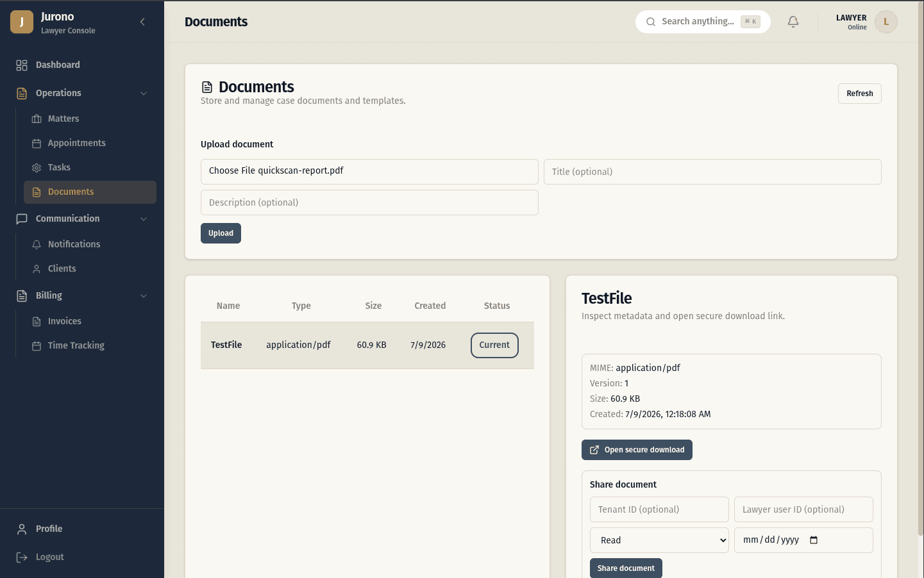This screenshot has width=924, height=578.
Task: Click the Time Tracking calendar icon
Action: [37, 345]
